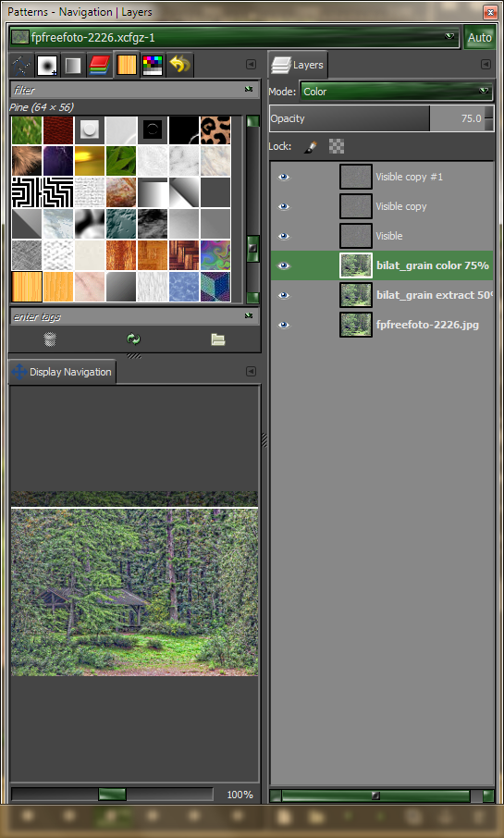Hide the Visible copy layer
This screenshot has height=838, width=504.
tap(284, 206)
